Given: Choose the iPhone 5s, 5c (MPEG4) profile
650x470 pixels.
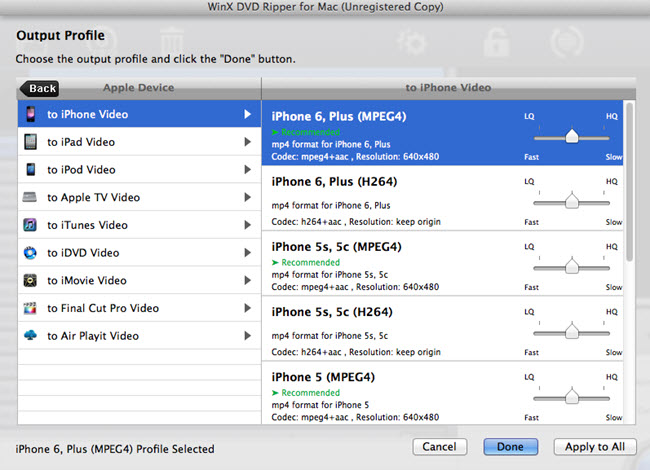Looking at the screenshot, I should tap(442, 263).
